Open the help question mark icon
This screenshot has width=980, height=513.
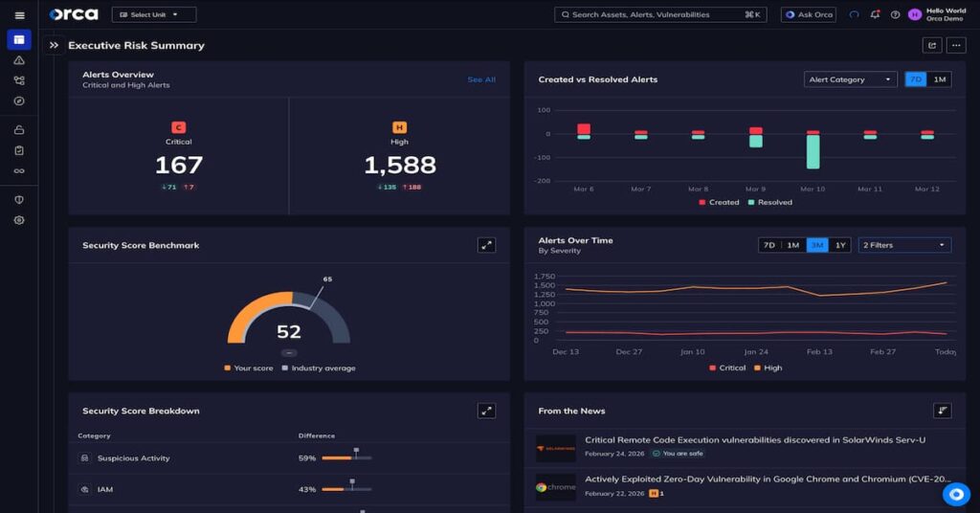coord(895,14)
